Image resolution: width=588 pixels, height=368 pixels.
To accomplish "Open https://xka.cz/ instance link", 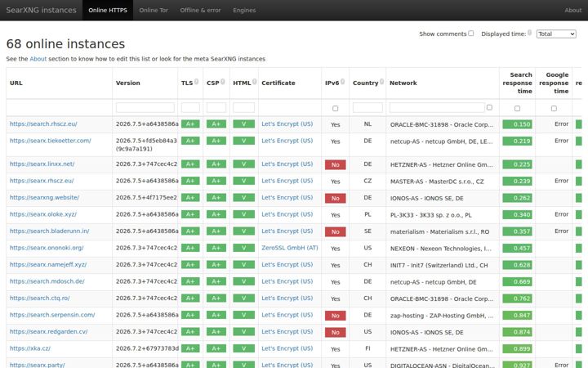I will (x=30, y=348).
